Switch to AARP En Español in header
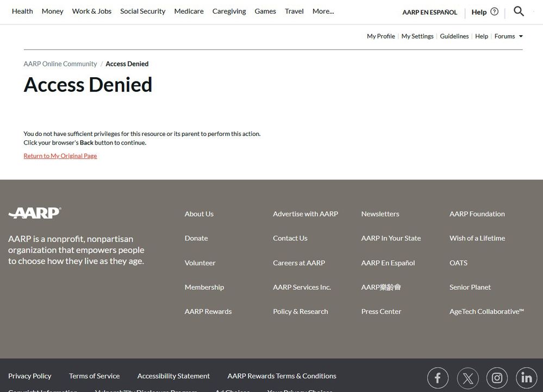The height and width of the screenshot is (392, 543). pos(429,12)
